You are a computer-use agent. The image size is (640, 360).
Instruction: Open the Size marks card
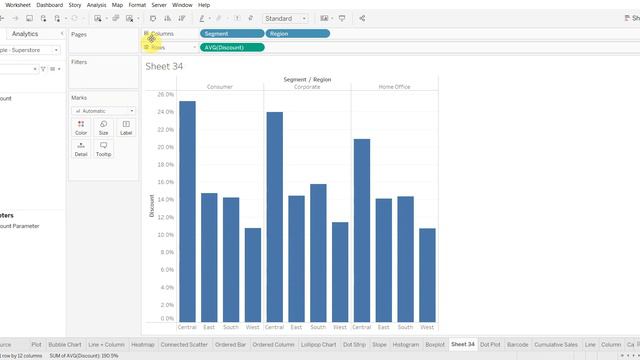103,128
